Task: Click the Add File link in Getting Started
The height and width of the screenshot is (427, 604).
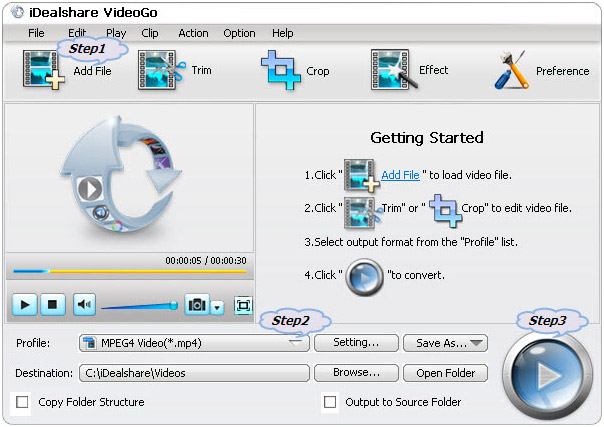Action: (400, 175)
